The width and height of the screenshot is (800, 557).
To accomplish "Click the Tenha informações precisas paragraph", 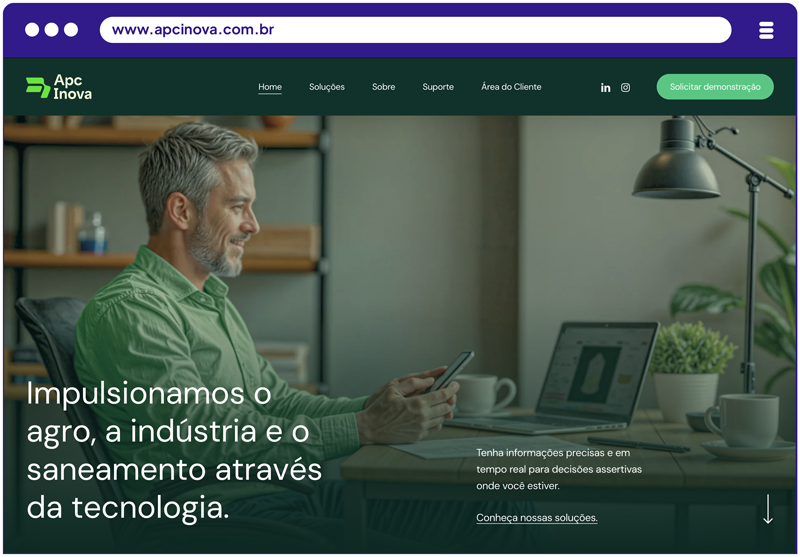I will click(559, 469).
